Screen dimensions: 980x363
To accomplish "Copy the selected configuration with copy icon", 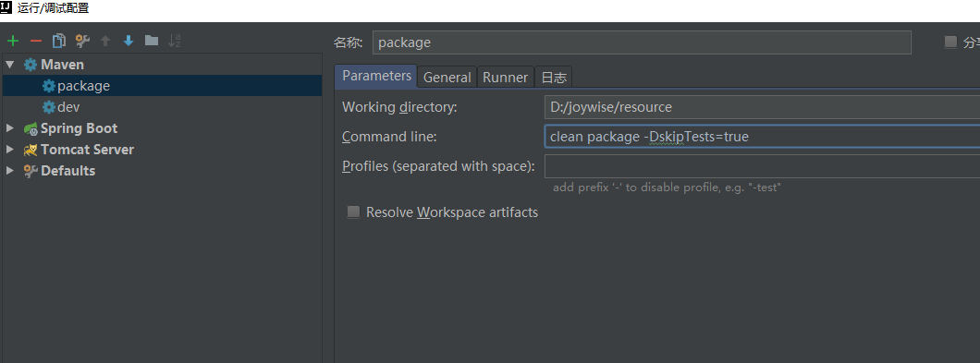I will tap(59, 42).
